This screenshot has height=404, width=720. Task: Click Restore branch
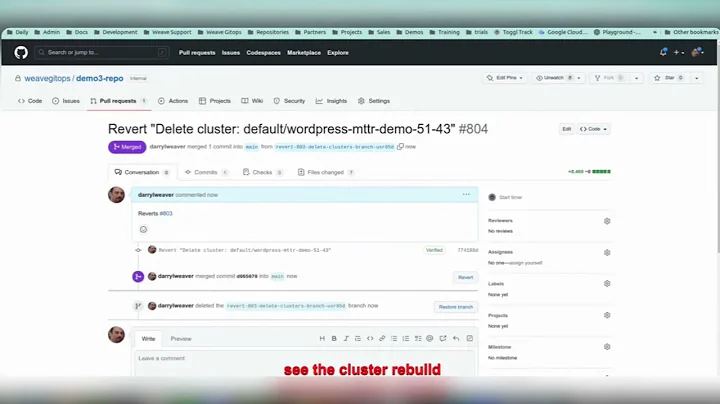[456, 307]
